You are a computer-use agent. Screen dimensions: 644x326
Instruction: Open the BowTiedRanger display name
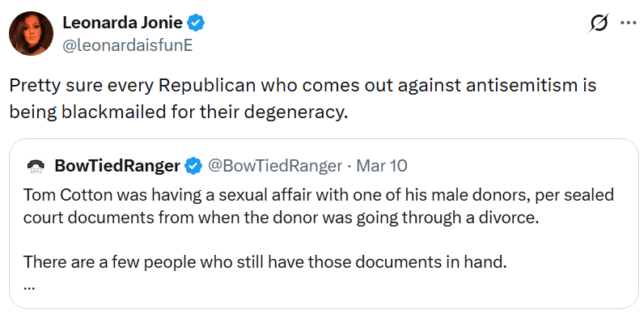pos(117,167)
